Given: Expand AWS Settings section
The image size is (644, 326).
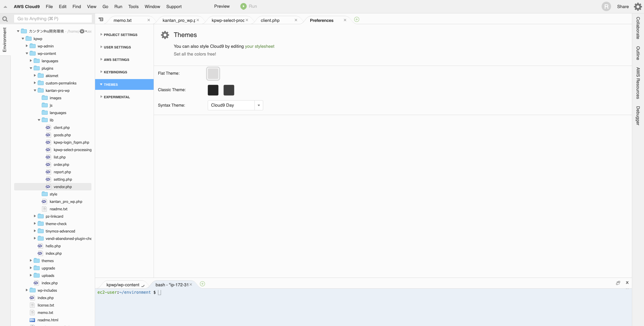Looking at the screenshot, I should click(116, 60).
